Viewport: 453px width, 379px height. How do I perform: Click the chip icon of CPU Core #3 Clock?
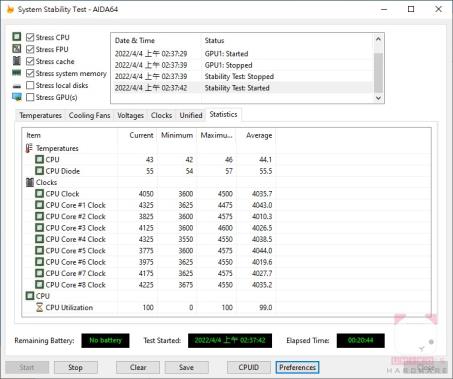point(39,228)
